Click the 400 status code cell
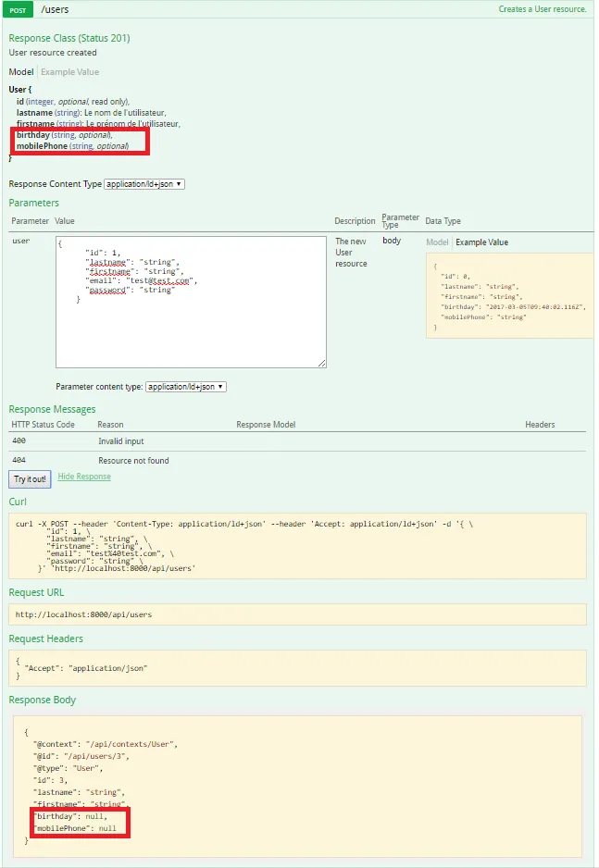 (x=19, y=440)
